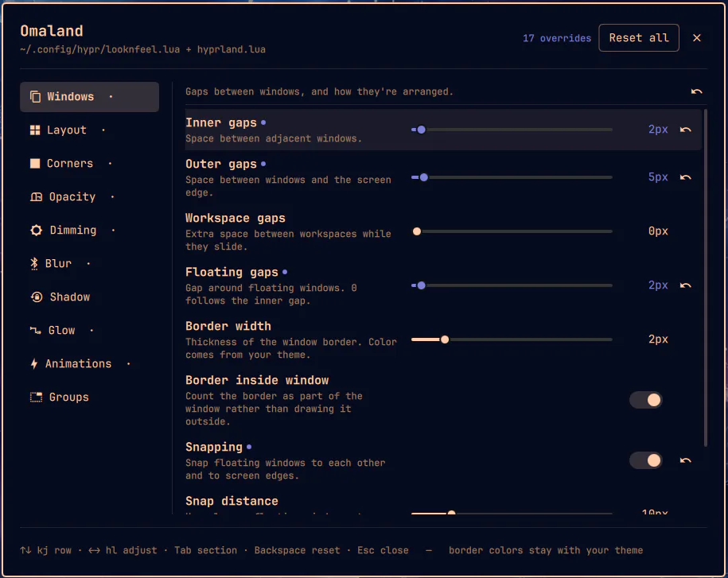Click the Omaland title text
The width and height of the screenshot is (728, 578).
tap(52, 31)
